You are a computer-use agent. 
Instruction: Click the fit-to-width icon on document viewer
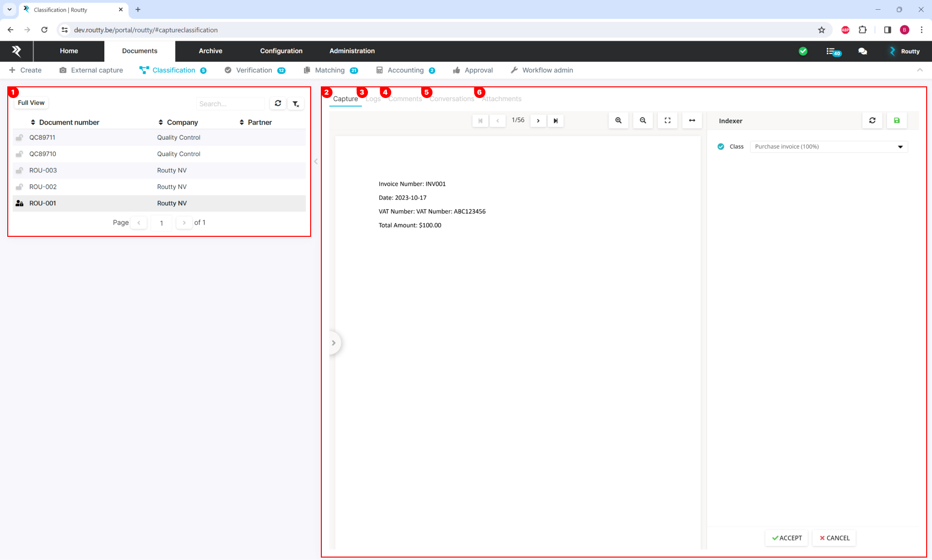pos(692,120)
